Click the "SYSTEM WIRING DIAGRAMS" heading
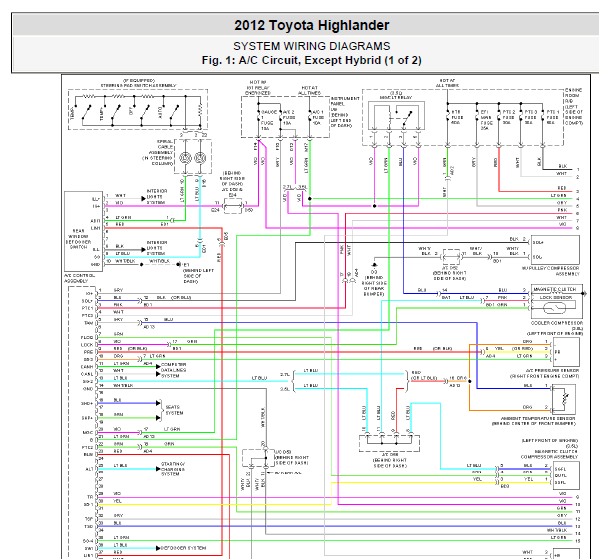The height and width of the screenshot is (559, 599). 312,46
